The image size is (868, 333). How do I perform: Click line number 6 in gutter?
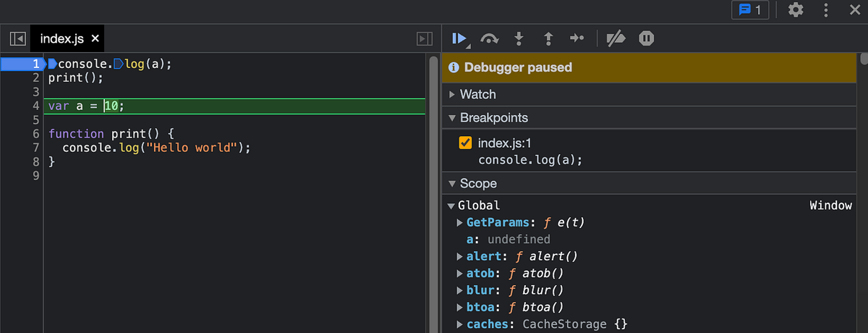(x=35, y=134)
